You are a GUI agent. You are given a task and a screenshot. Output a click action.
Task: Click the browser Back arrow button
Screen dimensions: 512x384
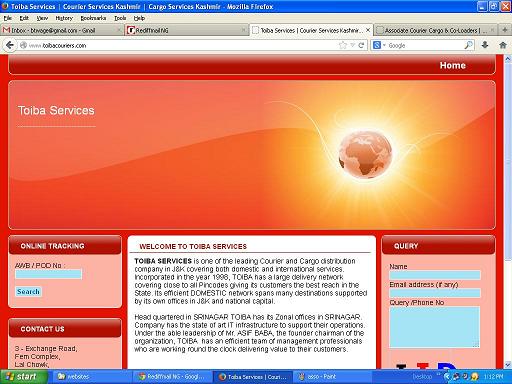point(9,45)
